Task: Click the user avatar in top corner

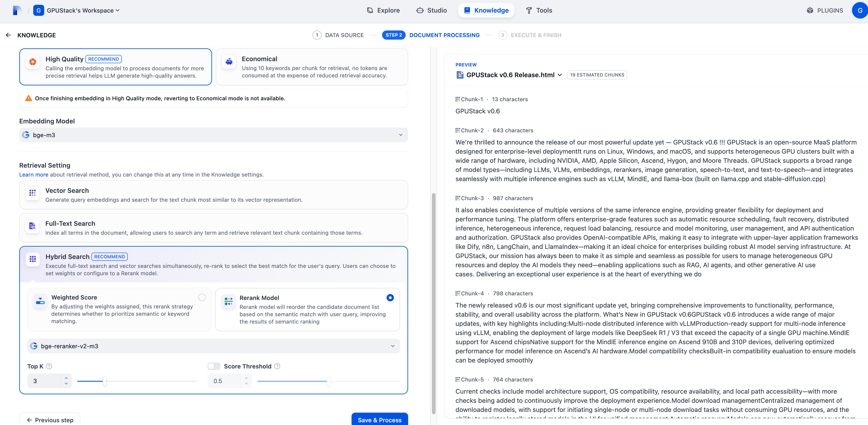Action: [860, 11]
